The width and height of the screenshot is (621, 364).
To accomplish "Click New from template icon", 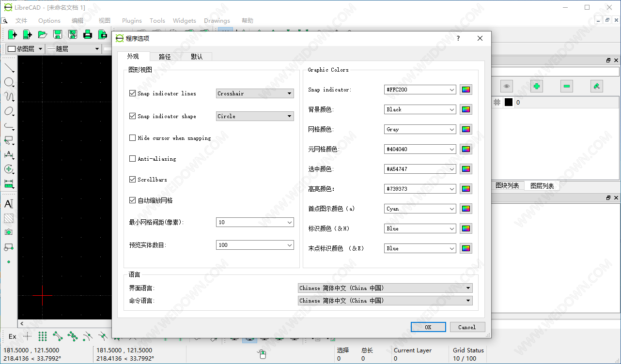I will click(x=28, y=34).
